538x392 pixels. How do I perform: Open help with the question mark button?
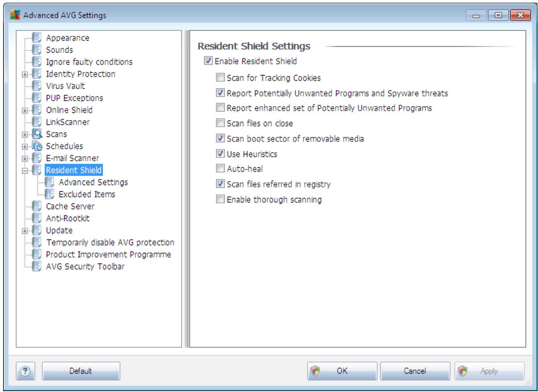click(x=25, y=371)
